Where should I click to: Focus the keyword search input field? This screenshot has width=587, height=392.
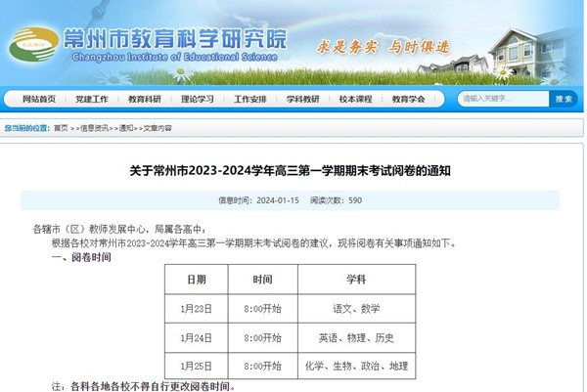point(503,99)
